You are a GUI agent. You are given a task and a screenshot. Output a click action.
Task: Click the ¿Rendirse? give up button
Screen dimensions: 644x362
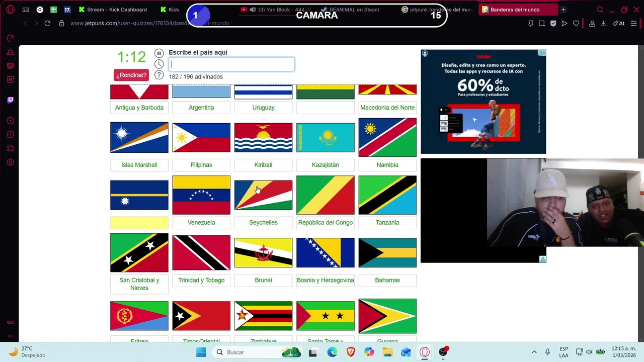tap(131, 75)
